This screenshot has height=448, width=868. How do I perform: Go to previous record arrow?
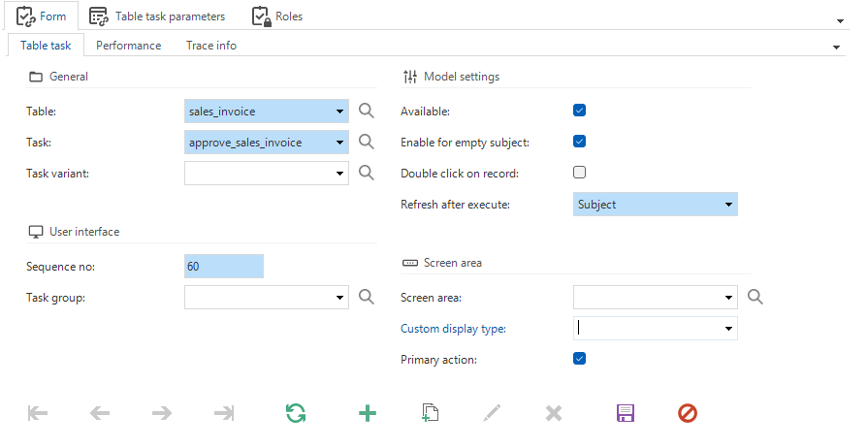tap(100, 413)
